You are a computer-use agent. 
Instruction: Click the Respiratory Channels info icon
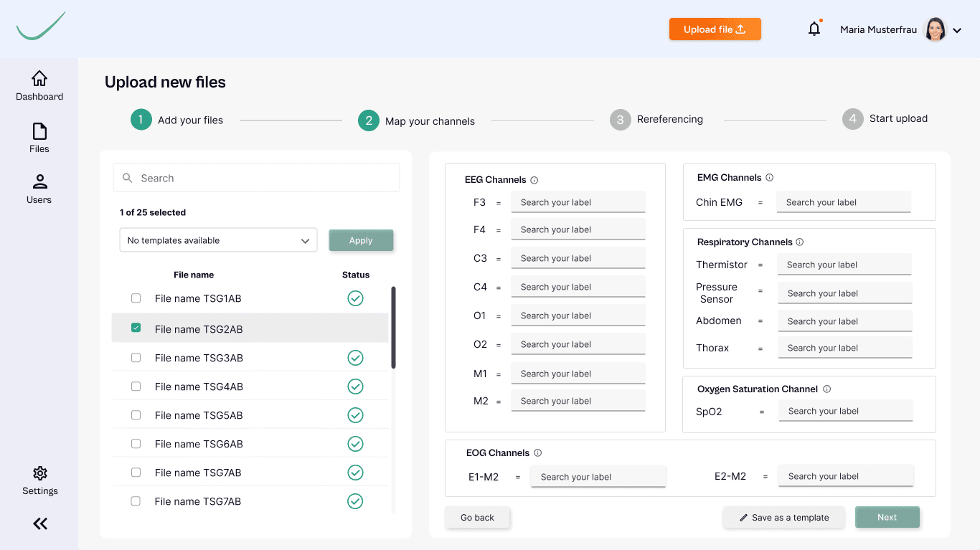click(x=800, y=242)
